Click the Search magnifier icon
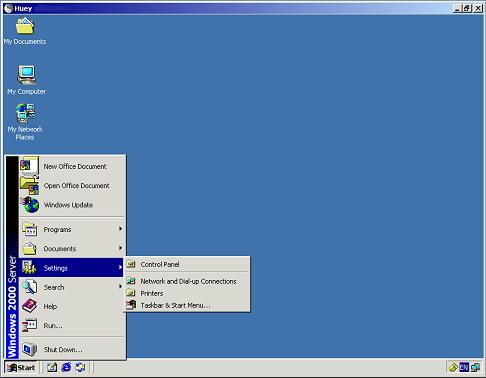This screenshot has height=378, width=486. point(30,287)
